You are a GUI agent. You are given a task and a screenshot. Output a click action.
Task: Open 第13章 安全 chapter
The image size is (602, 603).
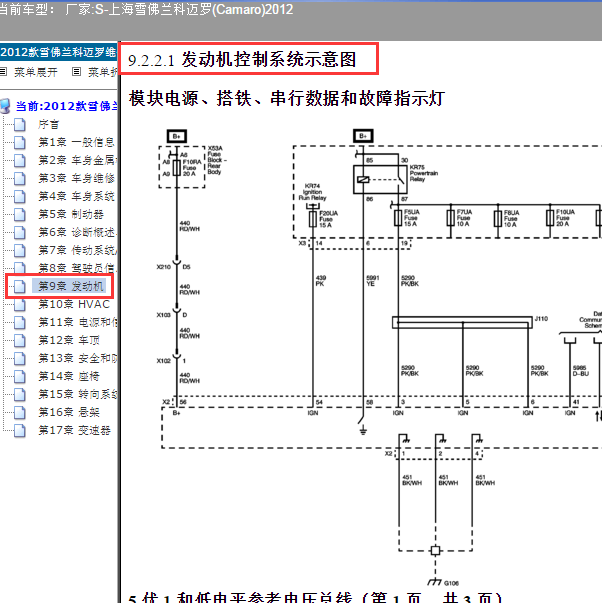[77, 358]
